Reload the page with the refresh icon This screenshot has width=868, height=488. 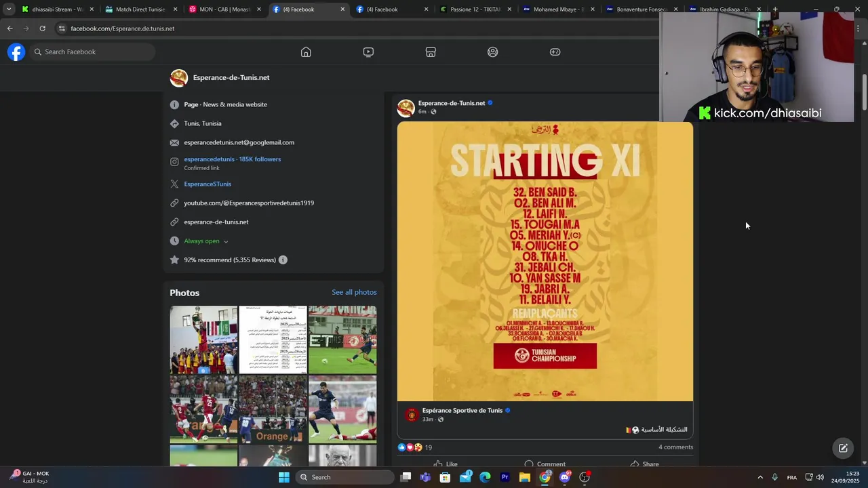click(42, 28)
